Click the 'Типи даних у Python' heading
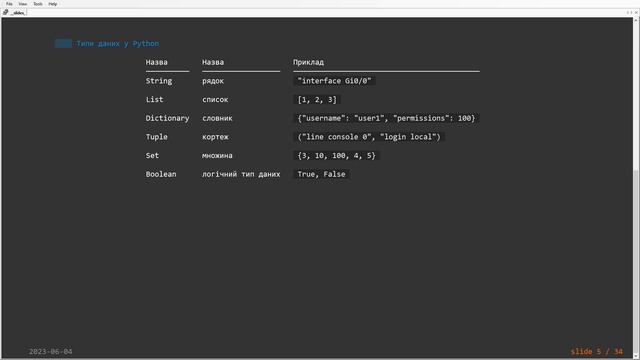Screen dimensions: 640x360 click(118, 44)
